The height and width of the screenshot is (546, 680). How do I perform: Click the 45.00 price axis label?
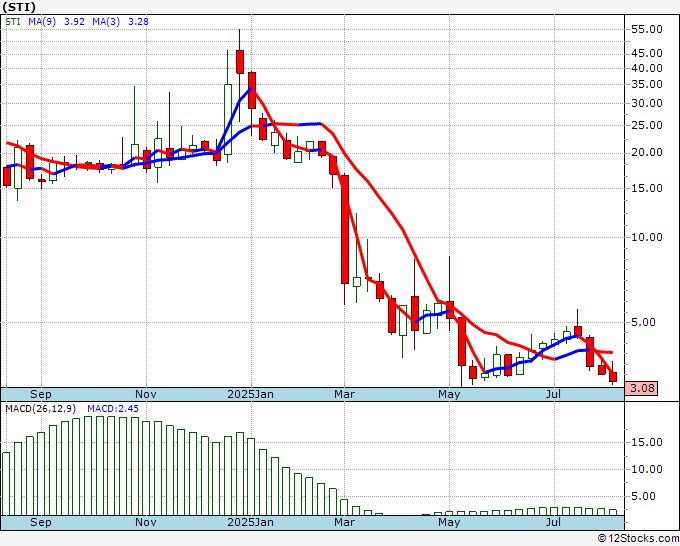tap(647, 53)
